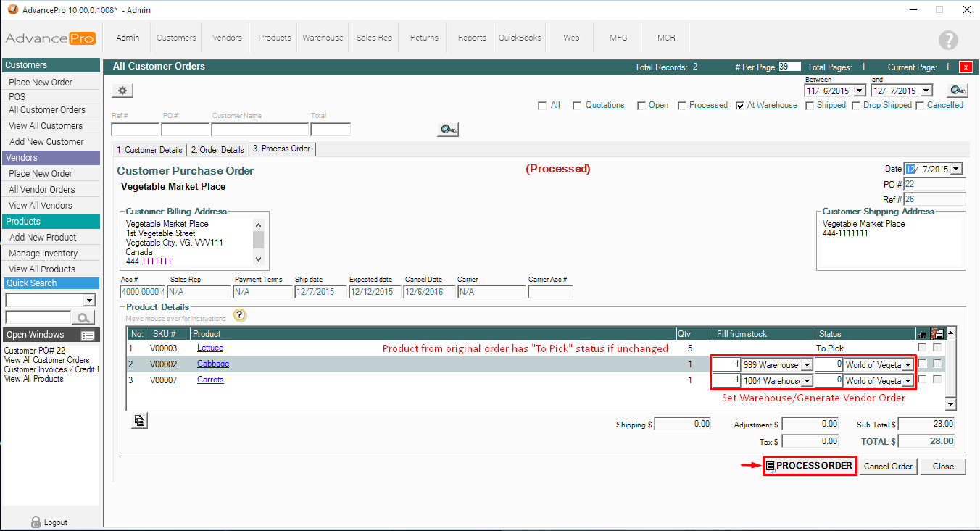Open the 999 Warehouse dropdown for Cabbage
The image size is (980, 531).
[x=807, y=365]
